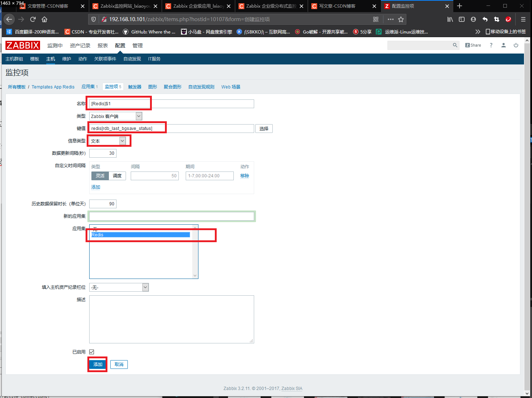Click the ZABBIX logo
The image size is (532, 398).
[23, 46]
